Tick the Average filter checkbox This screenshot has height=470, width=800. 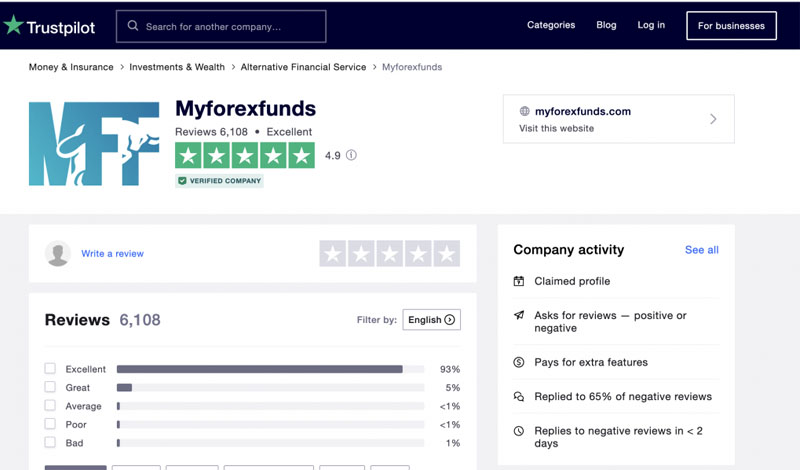click(50, 405)
